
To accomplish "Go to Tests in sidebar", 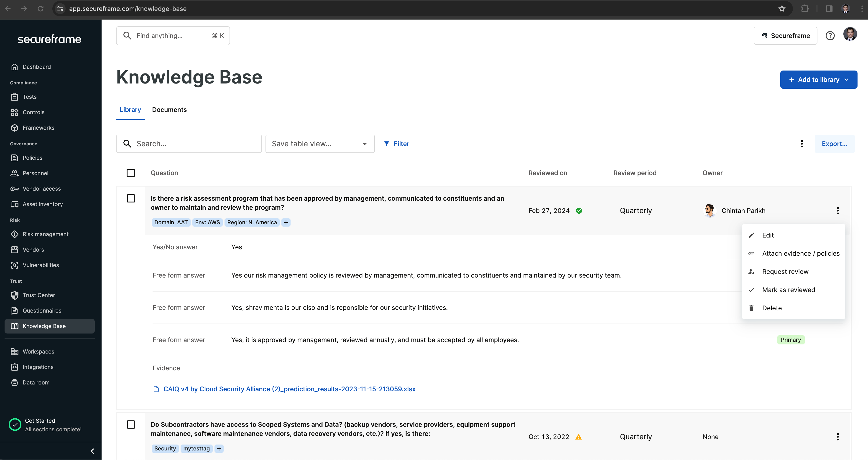I will coord(29,97).
